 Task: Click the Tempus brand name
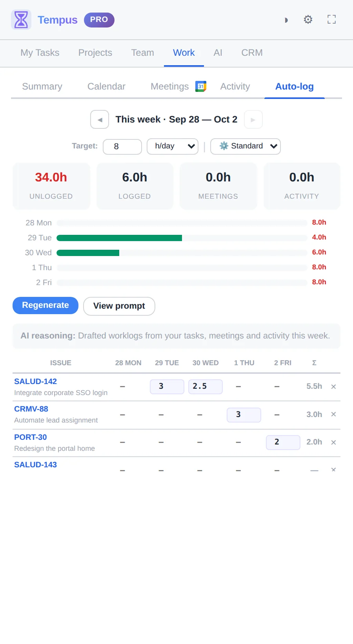[58, 20]
